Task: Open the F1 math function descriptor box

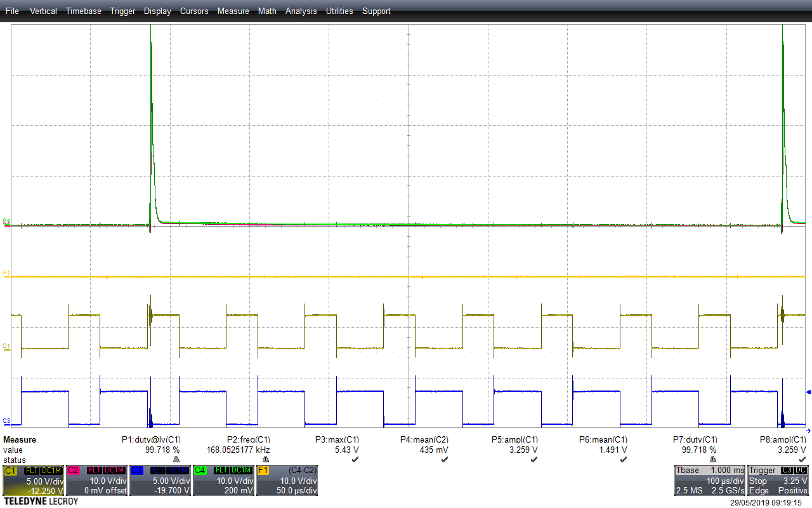Action: point(287,480)
